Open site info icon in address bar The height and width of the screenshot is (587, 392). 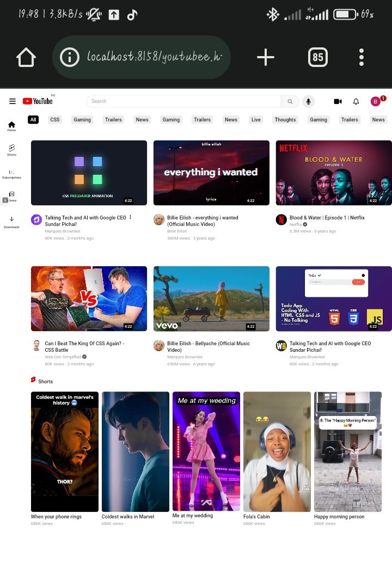[x=70, y=57]
